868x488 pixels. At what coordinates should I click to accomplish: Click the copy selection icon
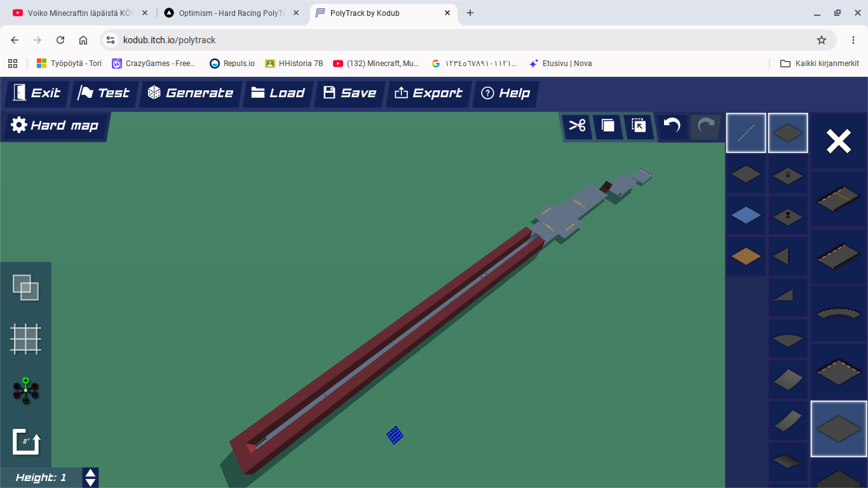coord(608,126)
